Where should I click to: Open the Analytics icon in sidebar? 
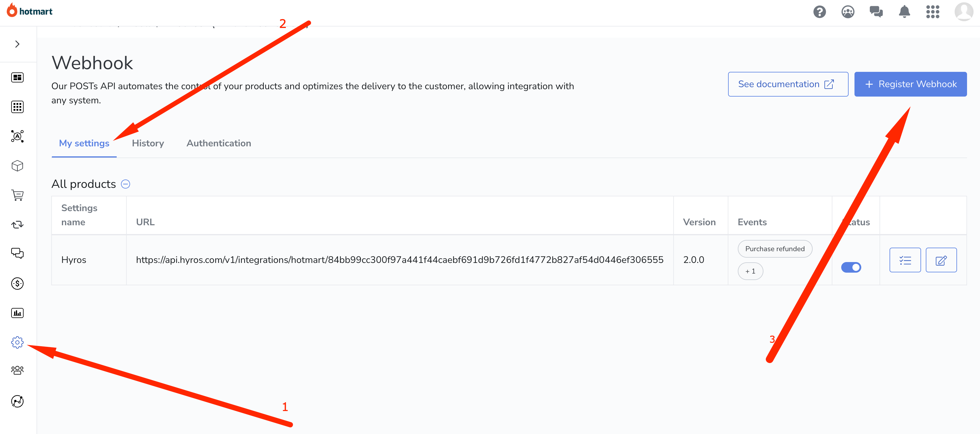[17, 313]
